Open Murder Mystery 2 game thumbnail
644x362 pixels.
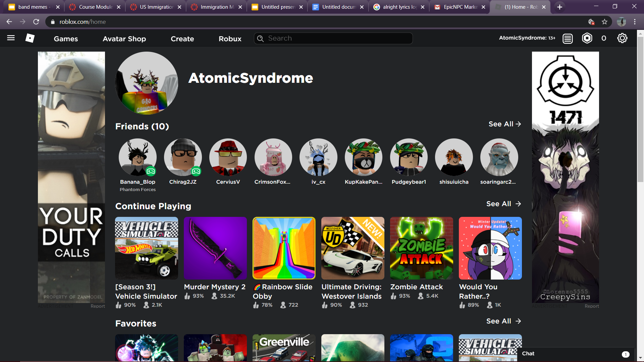coord(215,248)
